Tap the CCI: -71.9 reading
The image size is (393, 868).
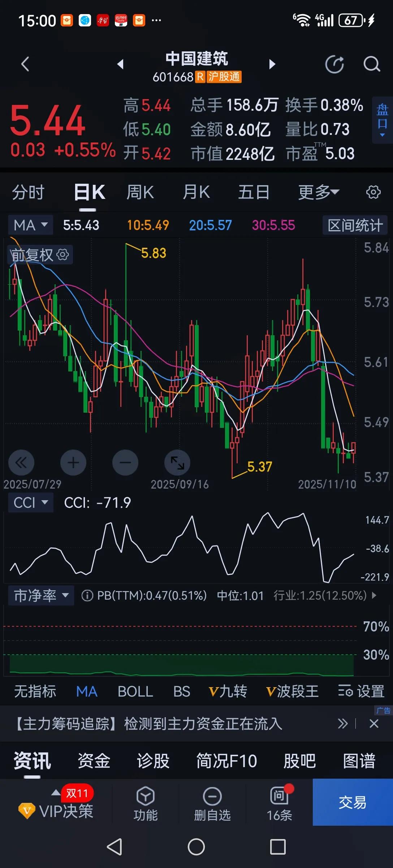[x=98, y=502]
